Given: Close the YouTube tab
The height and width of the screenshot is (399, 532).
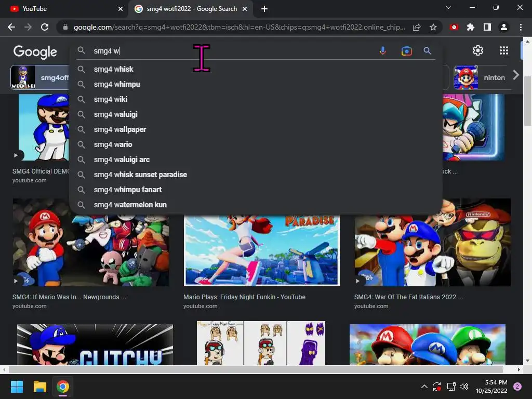Looking at the screenshot, I should click(121, 9).
